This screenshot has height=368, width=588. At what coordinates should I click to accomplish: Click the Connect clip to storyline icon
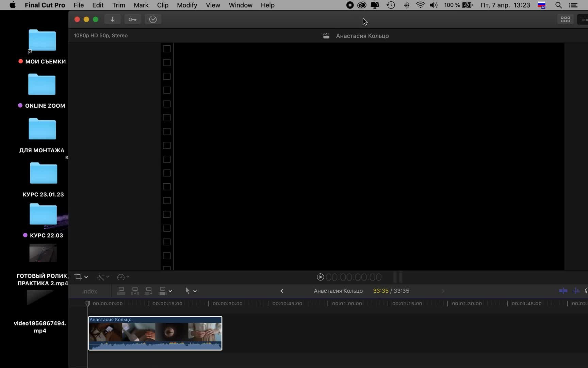pos(121,291)
